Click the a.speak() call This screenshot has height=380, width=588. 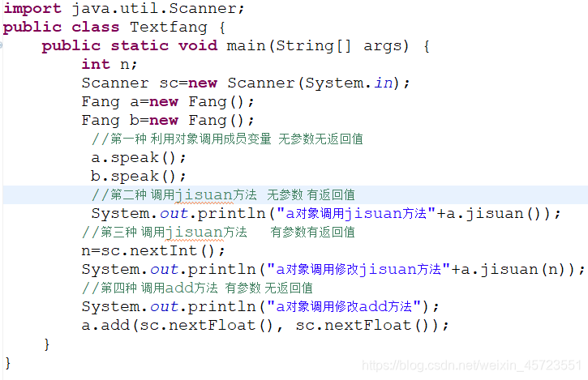pos(139,158)
